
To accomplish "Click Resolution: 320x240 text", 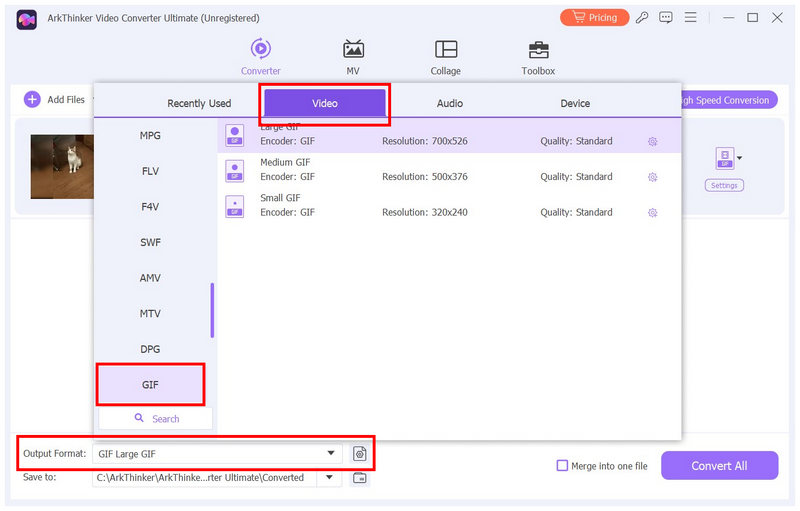I will [x=424, y=213].
